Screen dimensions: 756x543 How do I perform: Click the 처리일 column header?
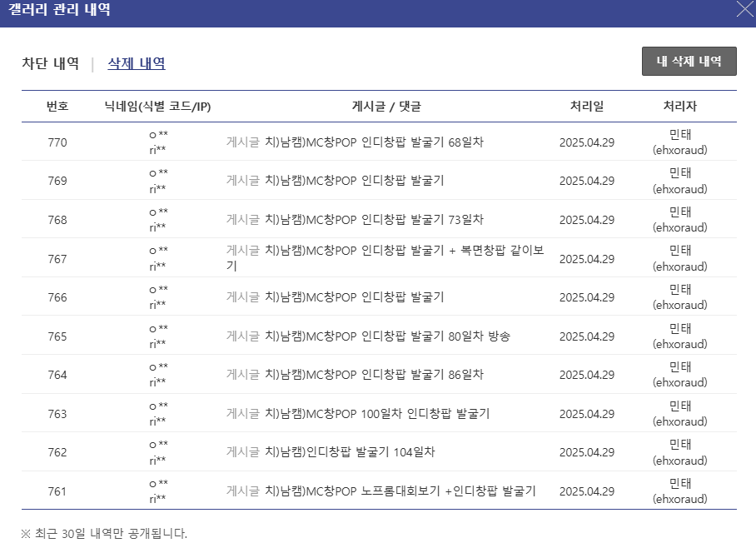tap(587, 106)
